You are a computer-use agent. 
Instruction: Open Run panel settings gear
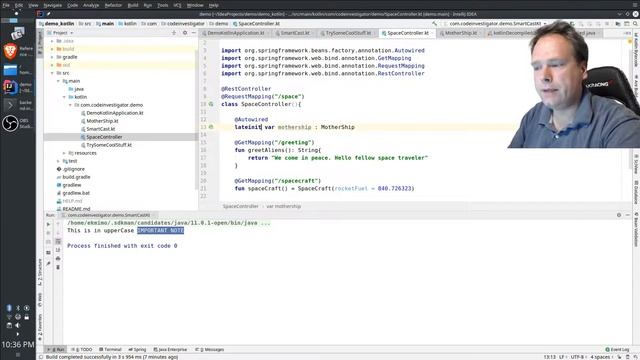[619, 215]
